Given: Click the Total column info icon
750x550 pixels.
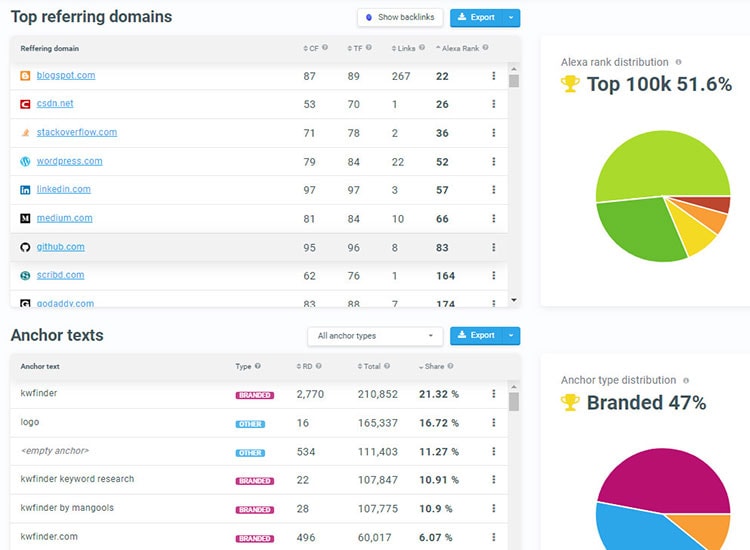Looking at the screenshot, I should 387,366.
